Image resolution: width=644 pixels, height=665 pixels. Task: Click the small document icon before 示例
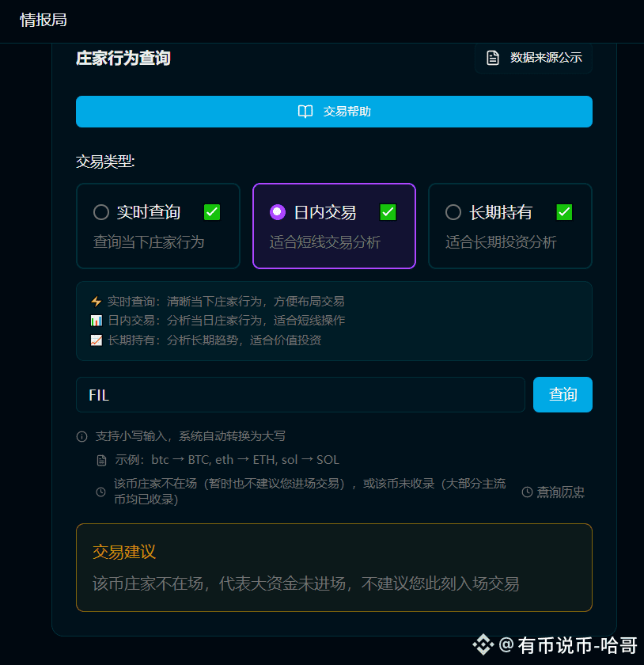(102, 460)
